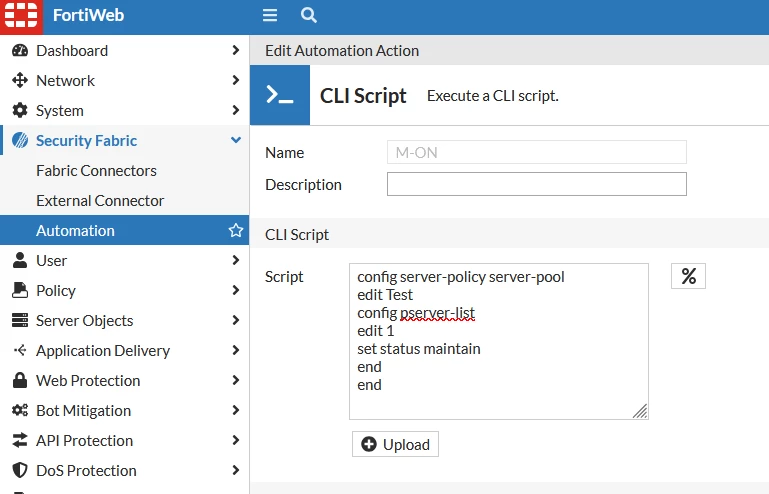Open the Web Protection menu label
769x494 pixels.
(x=88, y=381)
